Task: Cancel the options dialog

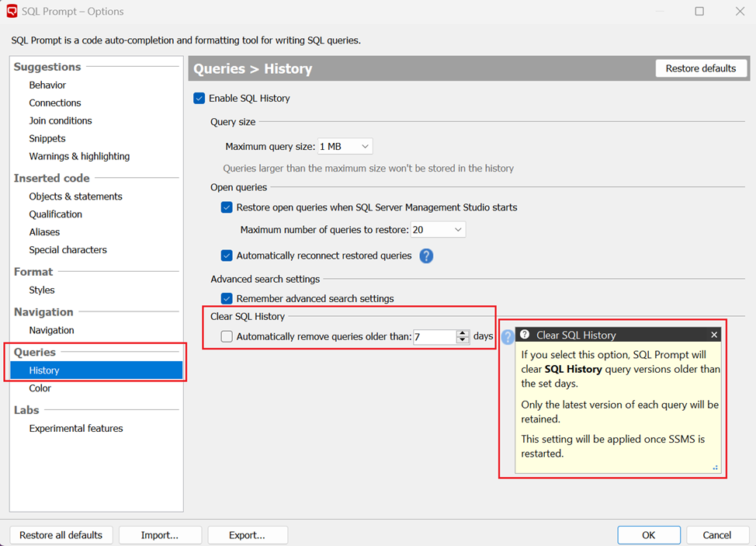Action: 717,535
